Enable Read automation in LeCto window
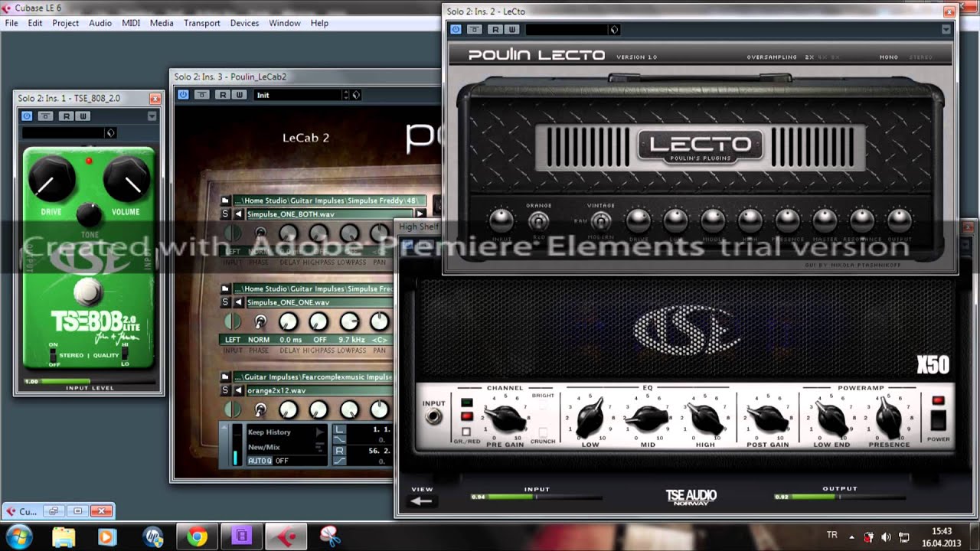Screen dimensions: 980x551 click(495, 29)
